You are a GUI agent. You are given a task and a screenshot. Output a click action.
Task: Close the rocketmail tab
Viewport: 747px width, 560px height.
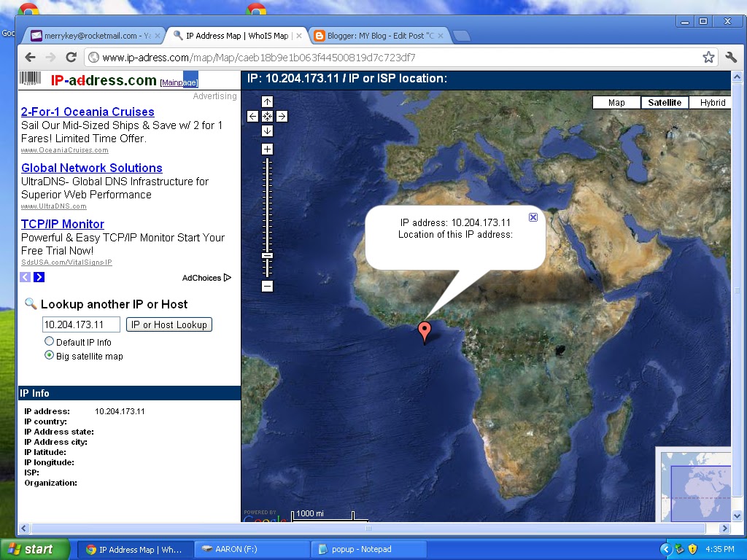click(158, 36)
